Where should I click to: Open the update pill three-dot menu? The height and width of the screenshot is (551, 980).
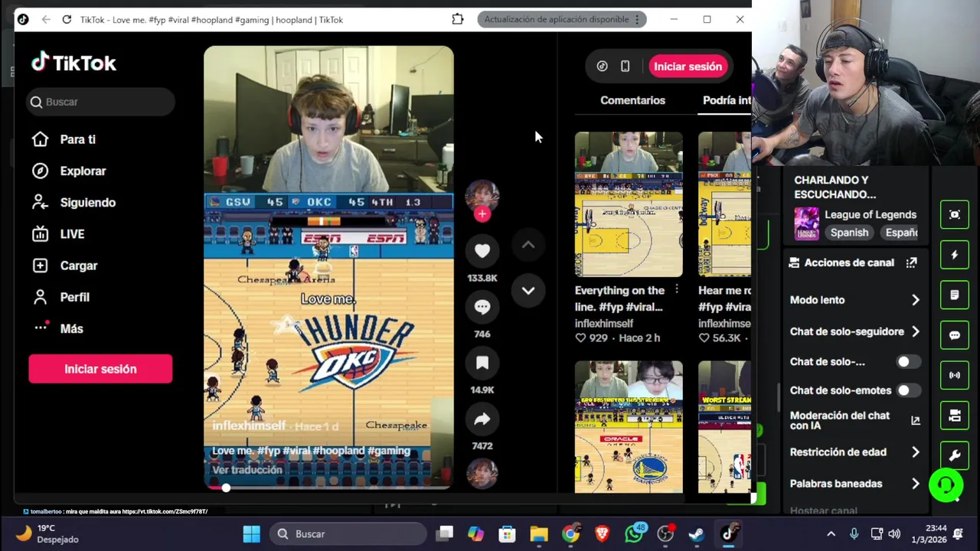[x=637, y=20]
